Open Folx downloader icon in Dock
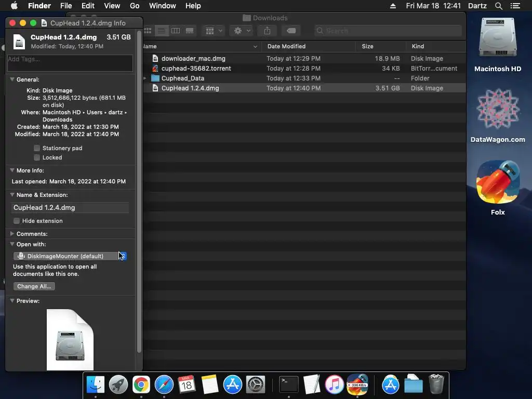The height and width of the screenshot is (399, 532). click(x=357, y=385)
